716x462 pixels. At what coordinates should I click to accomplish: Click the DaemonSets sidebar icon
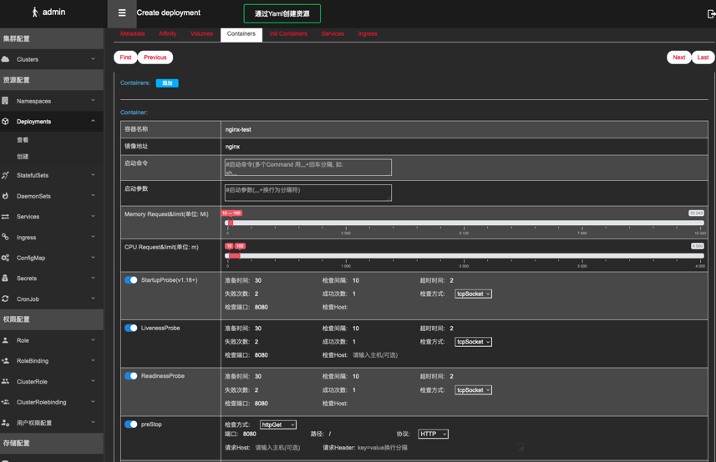point(5,196)
